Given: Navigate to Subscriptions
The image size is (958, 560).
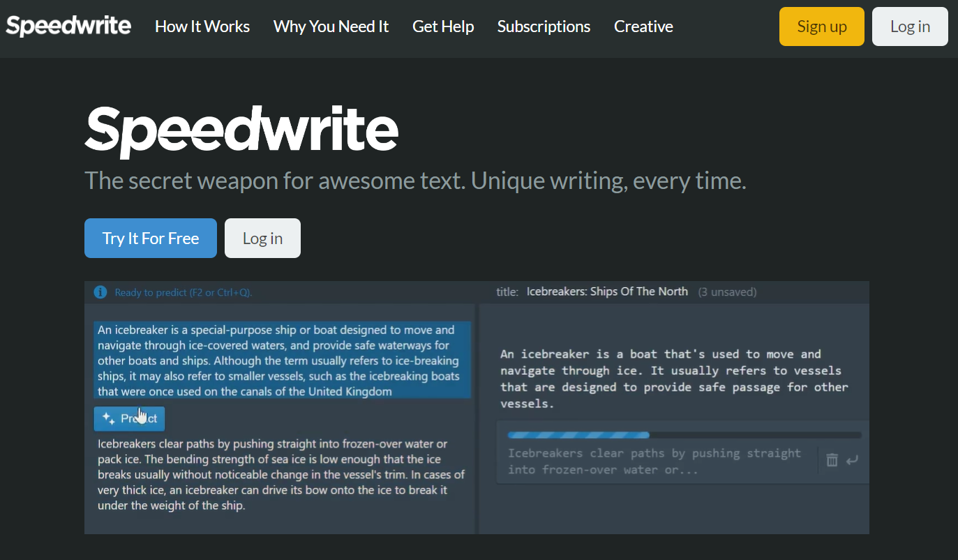Looking at the screenshot, I should [544, 27].
